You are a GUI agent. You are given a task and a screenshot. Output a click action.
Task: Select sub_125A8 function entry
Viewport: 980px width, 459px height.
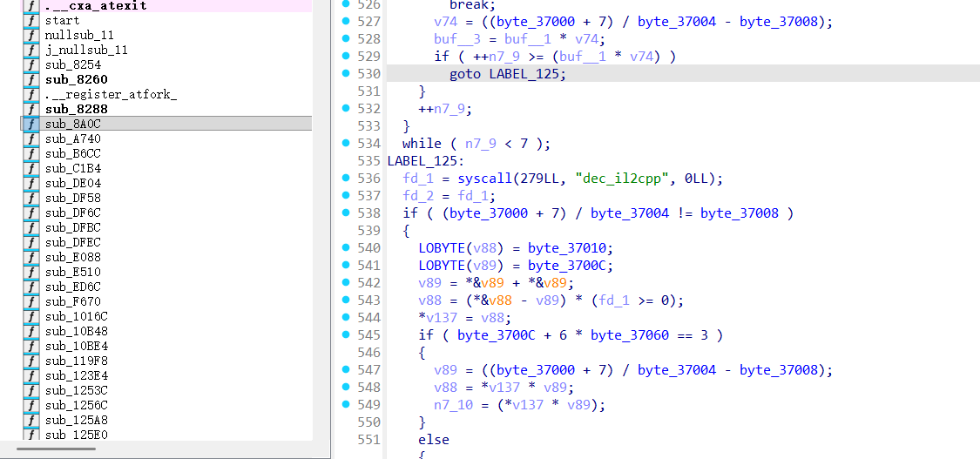click(77, 420)
